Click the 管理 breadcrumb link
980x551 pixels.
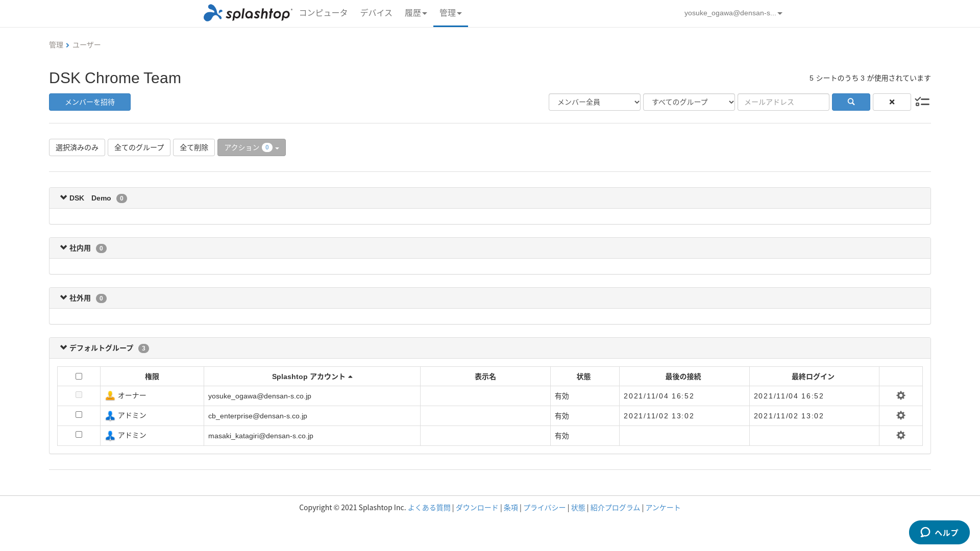click(56, 45)
